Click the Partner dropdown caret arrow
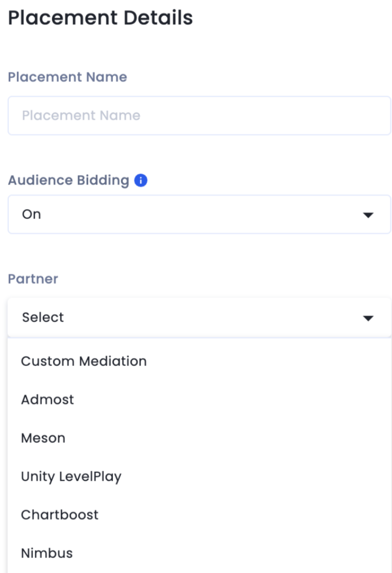 pos(368,318)
